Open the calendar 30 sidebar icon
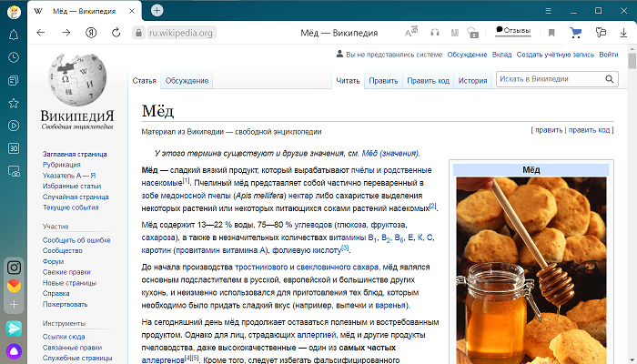 [x=14, y=148]
